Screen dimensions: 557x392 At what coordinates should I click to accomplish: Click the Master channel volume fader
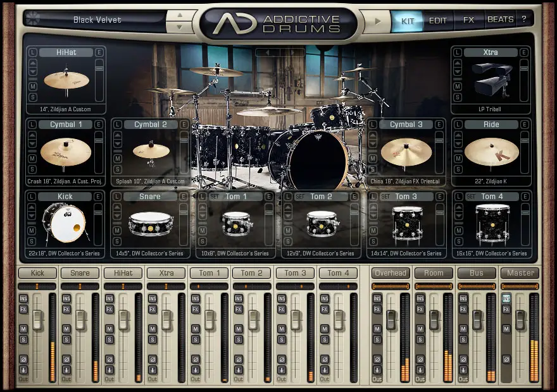(520, 319)
